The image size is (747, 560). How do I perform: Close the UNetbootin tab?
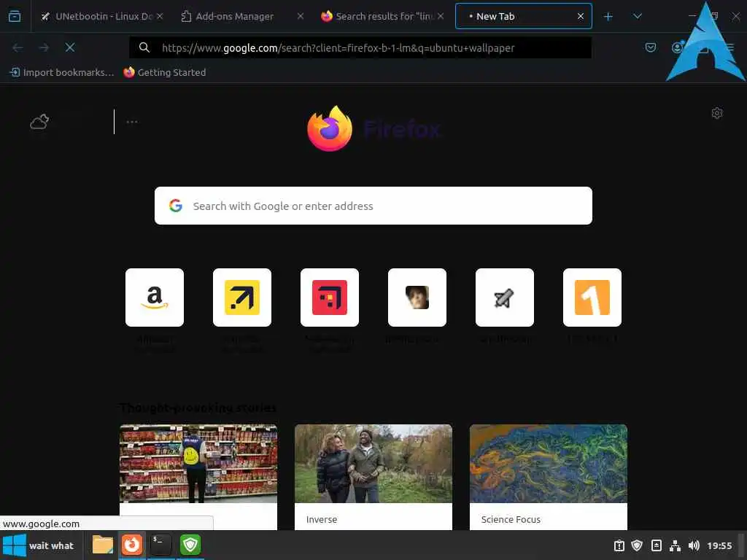click(160, 16)
